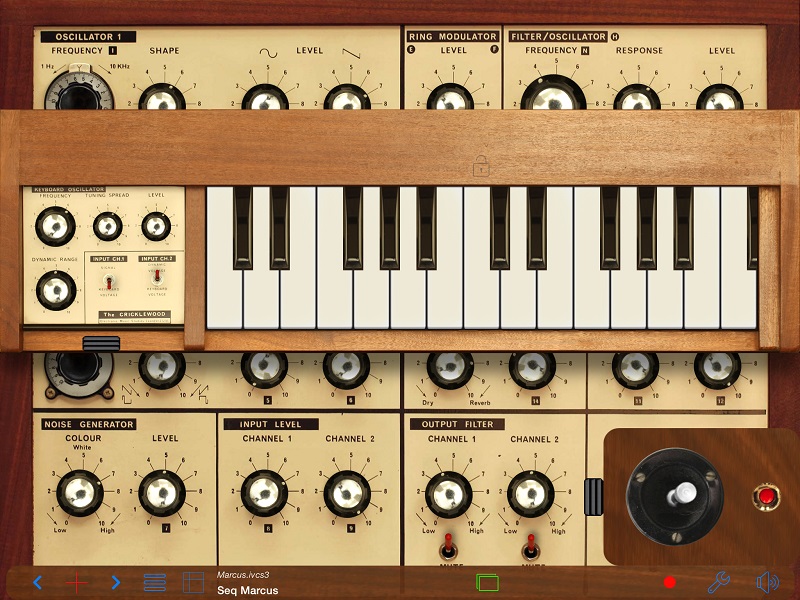Image resolution: width=800 pixels, height=600 pixels.
Task: Click the Output Filter Channel 2 knob
Action: 531,494
